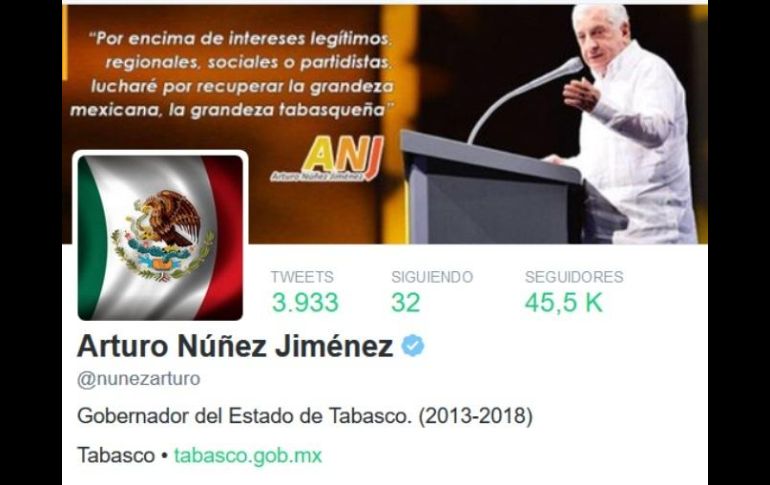Click the blue verified badge icon
770x485 pixels.
(x=413, y=346)
